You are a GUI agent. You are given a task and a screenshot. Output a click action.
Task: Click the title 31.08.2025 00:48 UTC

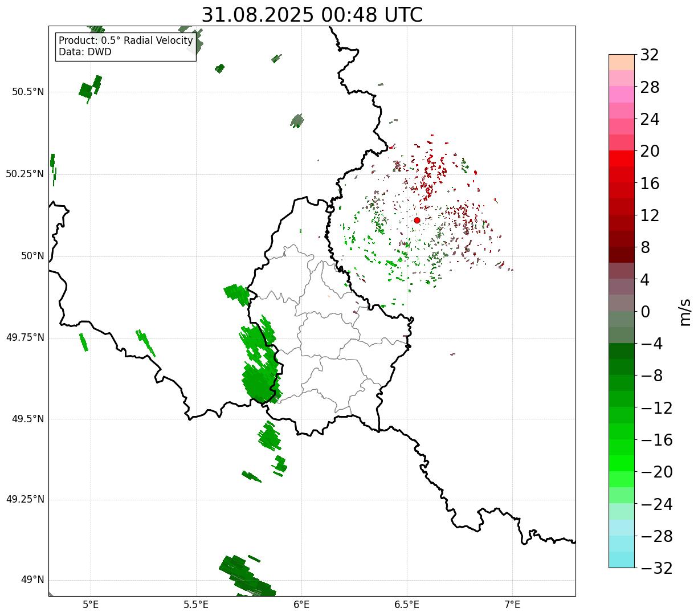pos(312,15)
